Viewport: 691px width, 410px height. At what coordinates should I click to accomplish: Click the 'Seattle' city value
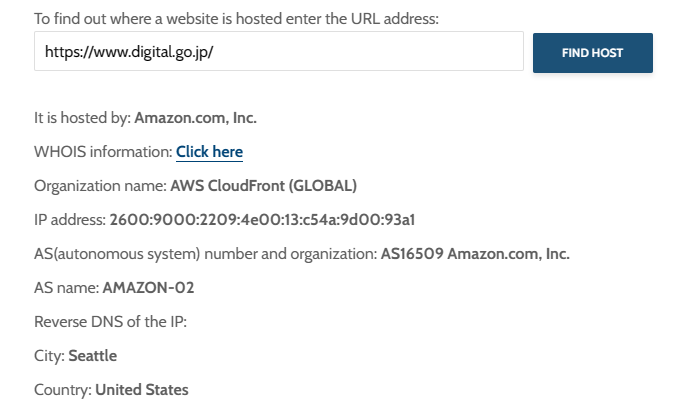coord(93,356)
